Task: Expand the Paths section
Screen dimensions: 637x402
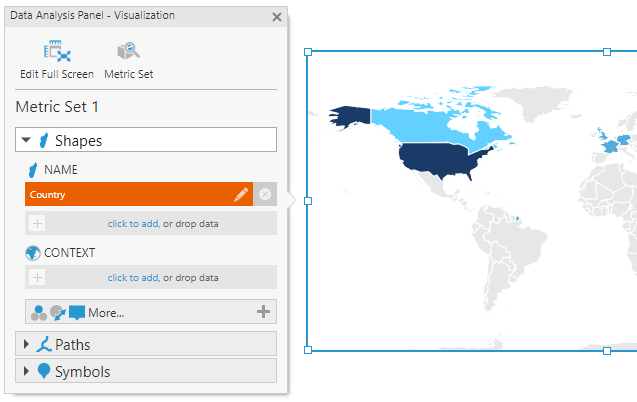Action: coord(26,345)
